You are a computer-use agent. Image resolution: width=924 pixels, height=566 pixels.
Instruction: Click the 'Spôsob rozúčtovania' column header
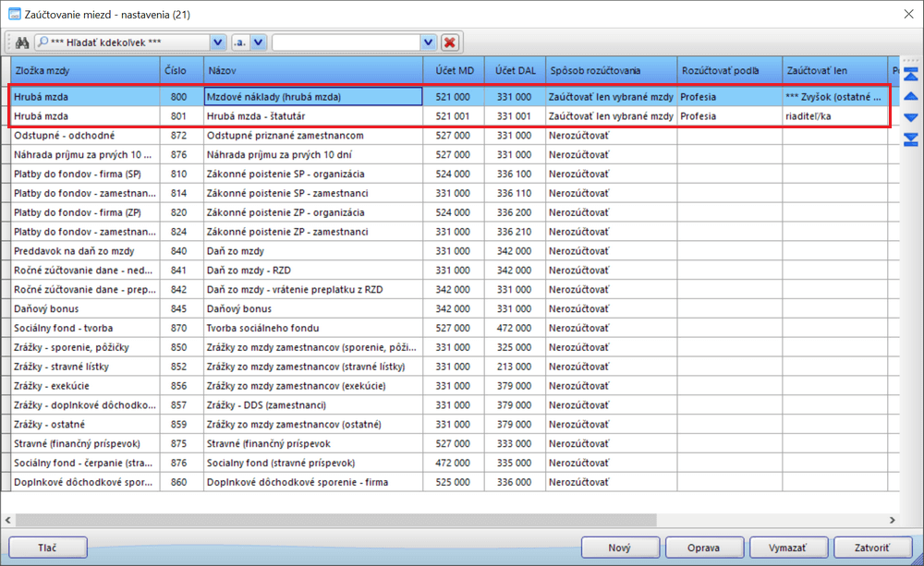point(610,70)
